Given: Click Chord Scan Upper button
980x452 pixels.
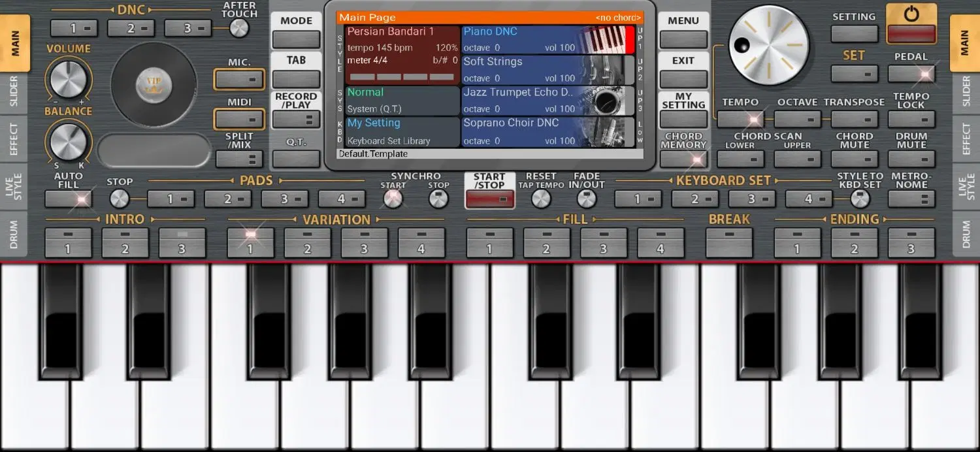Looking at the screenshot, I should coord(798,159).
